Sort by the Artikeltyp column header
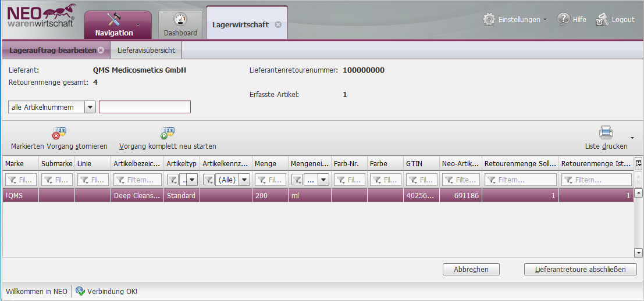 tap(182, 164)
